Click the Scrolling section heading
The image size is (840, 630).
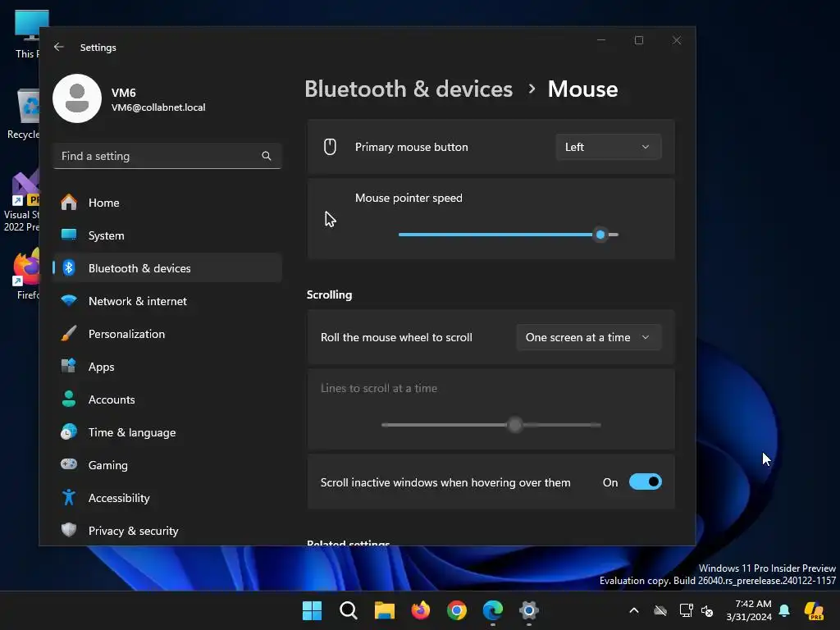[x=329, y=294]
